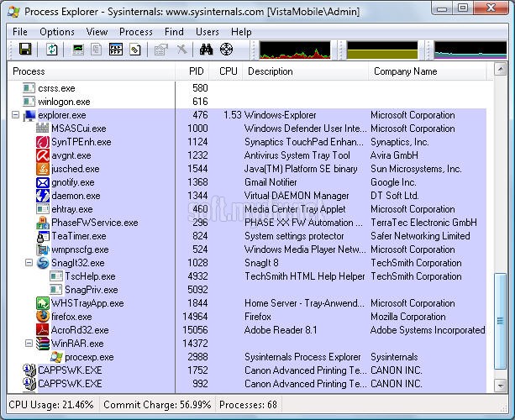Sort by the Company Name column header
Screen dimensions: 515x420
pyautogui.click(x=427, y=71)
